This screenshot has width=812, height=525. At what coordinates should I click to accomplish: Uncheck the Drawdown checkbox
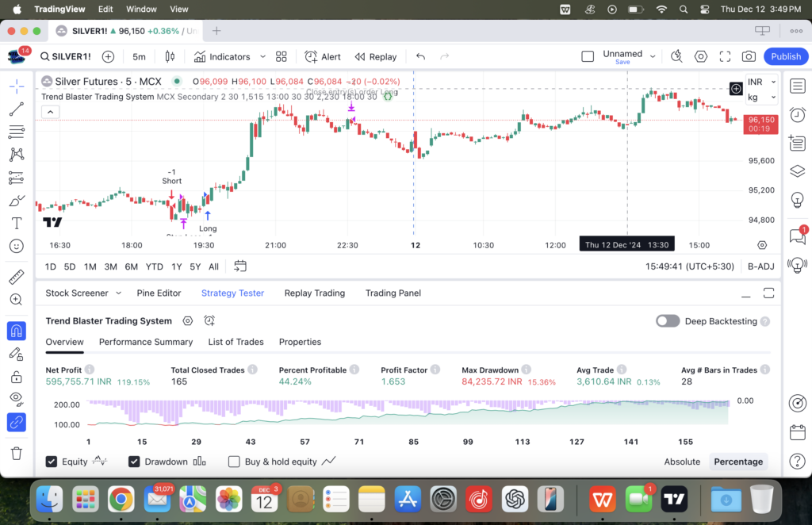coord(134,462)
